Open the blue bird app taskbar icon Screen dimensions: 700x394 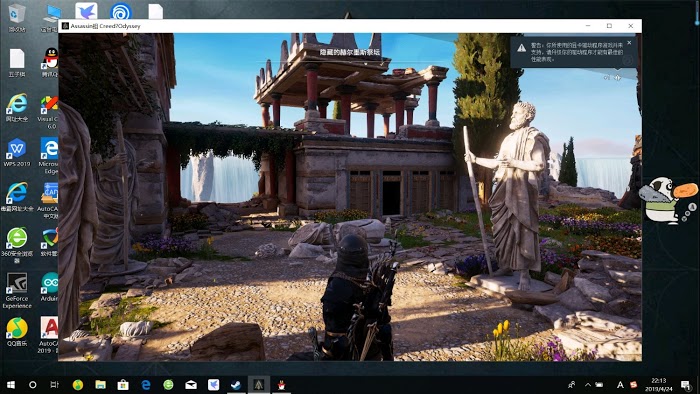213,385
